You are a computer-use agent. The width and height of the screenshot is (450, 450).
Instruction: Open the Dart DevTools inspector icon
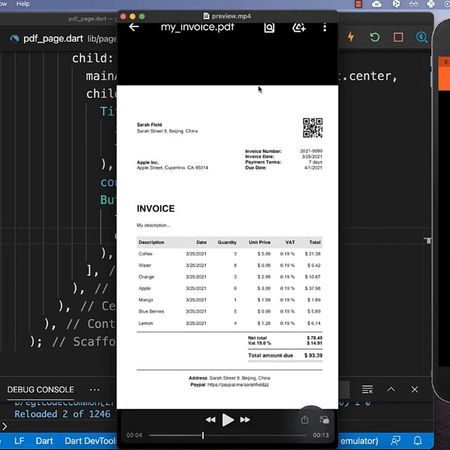click(422, 37)
